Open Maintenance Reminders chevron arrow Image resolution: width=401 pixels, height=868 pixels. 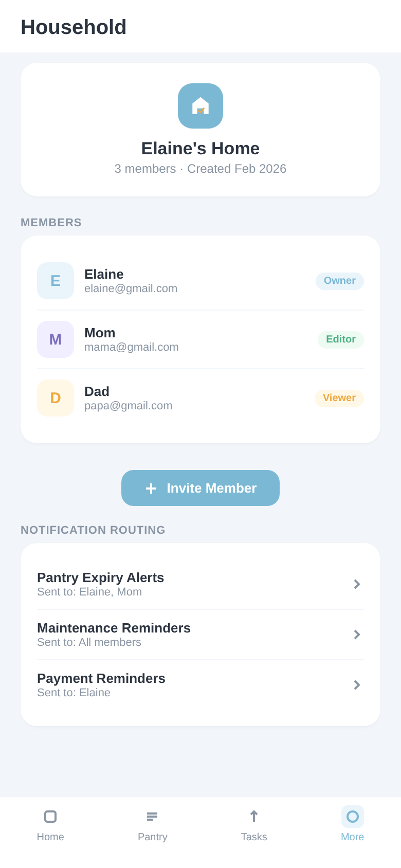(357, 635)
